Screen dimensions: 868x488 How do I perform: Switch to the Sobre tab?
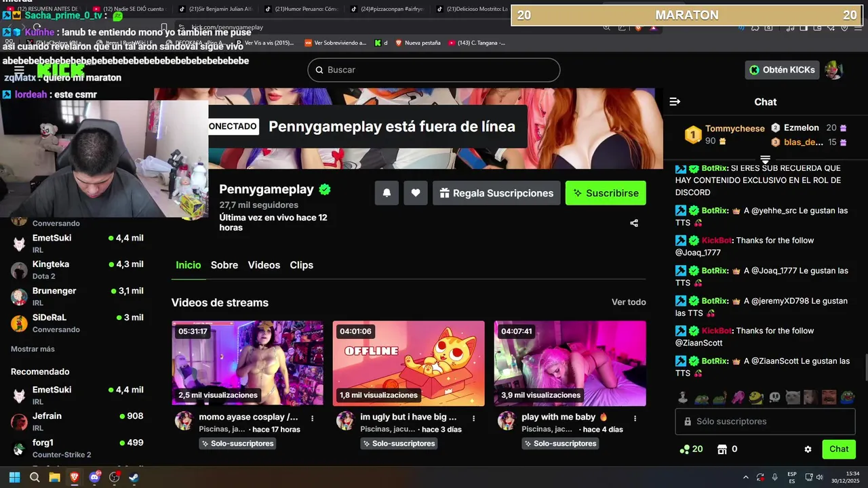coord(224,265)
